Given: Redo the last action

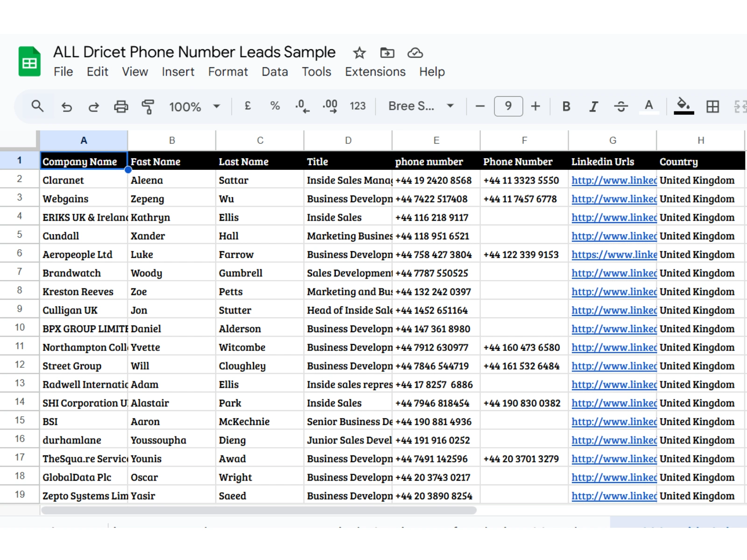Looking at the screenshot, I should click(x=94, y=107).
